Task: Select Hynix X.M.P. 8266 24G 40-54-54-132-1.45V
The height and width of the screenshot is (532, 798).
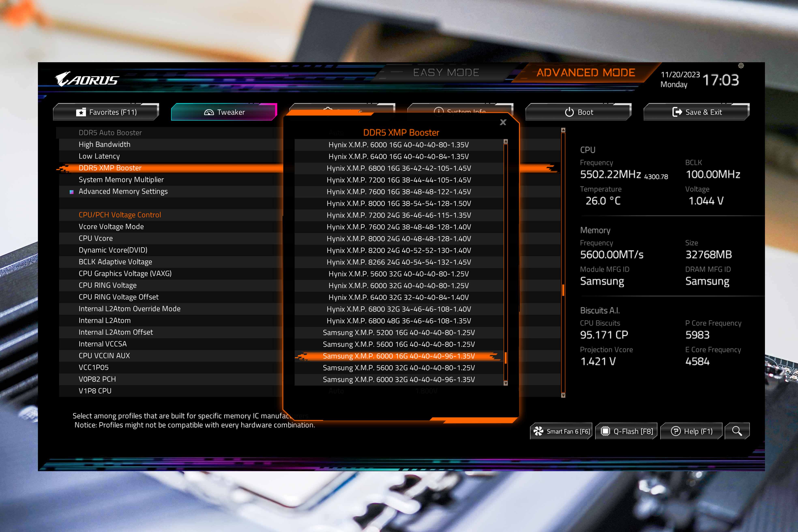Action: 399,262
